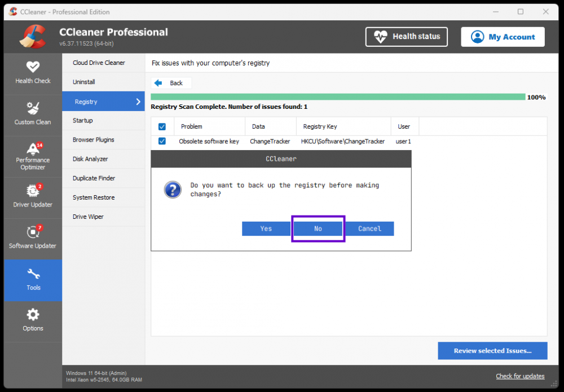Click Registry Scan Complete status text
The width and height of the screenshot is (564, 392).
(229, 107)
